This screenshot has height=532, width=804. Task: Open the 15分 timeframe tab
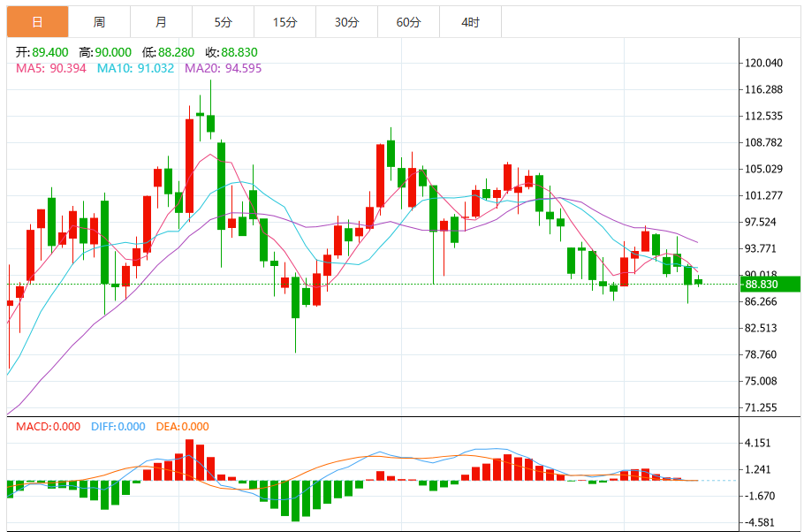pos(285,22)
